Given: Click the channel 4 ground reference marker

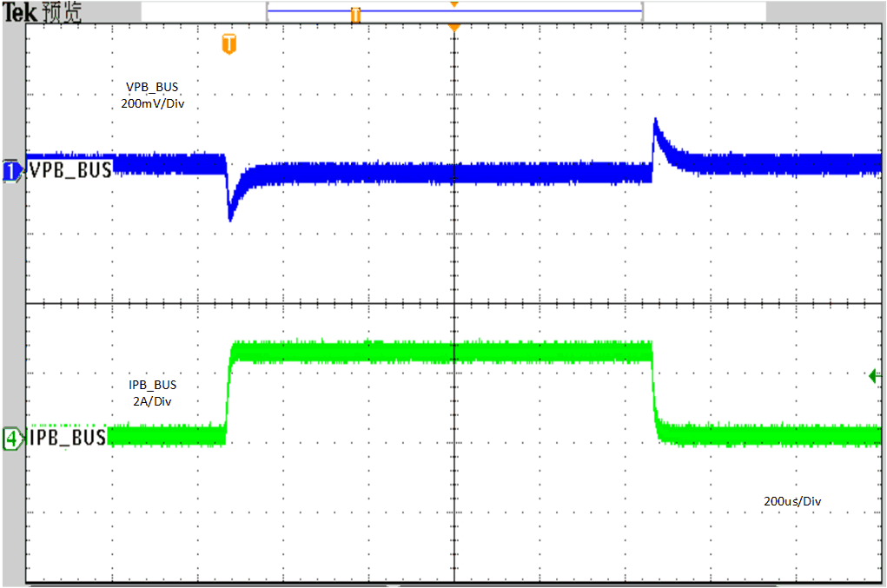Looking at the screenshot, I should [x=11, y=438].
